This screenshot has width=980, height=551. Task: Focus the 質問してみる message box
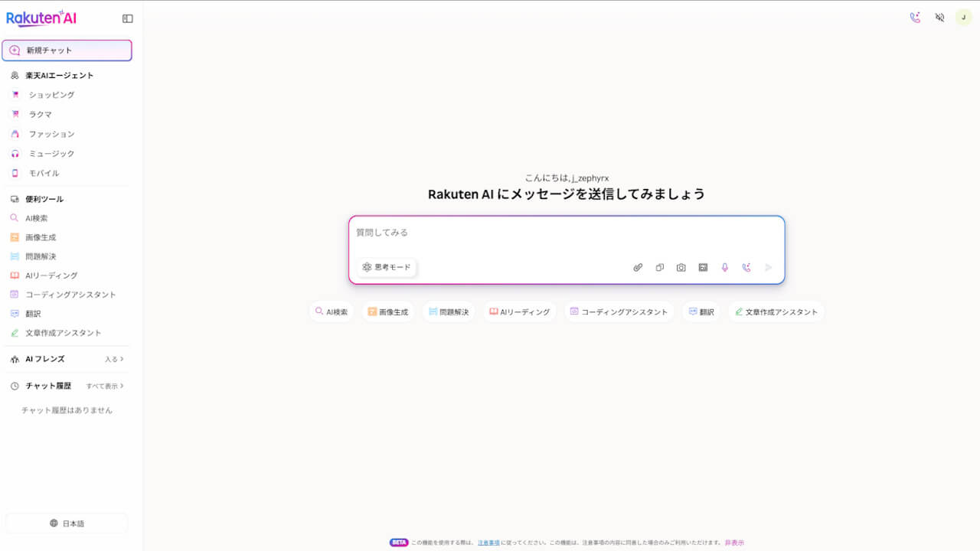(x=567, y=233)
